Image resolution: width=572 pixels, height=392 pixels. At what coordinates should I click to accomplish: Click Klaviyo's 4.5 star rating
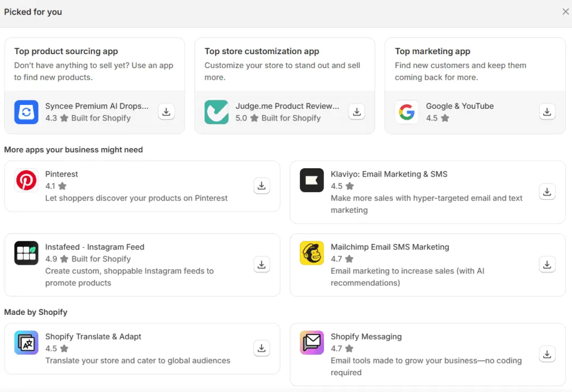point(342,186)
